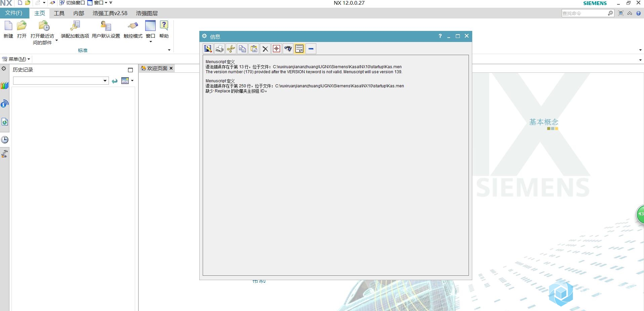Click the black X delete icon in 信息 toolbar
Screen dimensions: 644x311
point(265,49)
